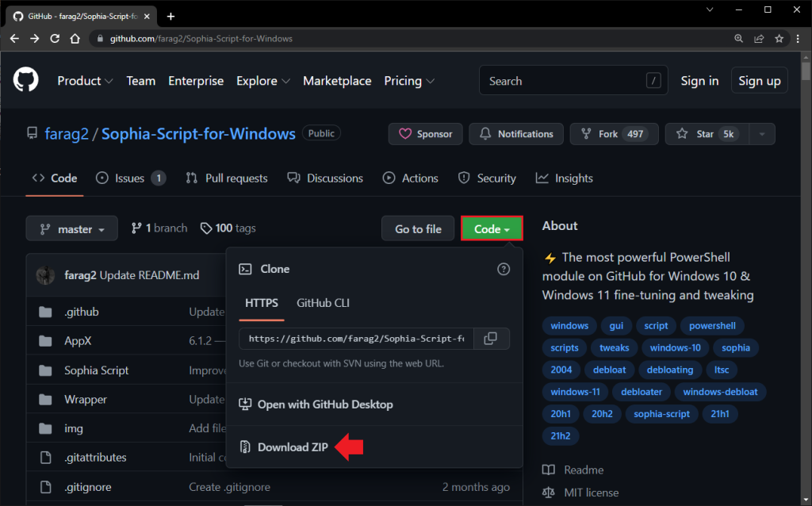The height and width of the screenshot is (506, 812).
Task: Click the Notifications button
Action: coord(516,134)
